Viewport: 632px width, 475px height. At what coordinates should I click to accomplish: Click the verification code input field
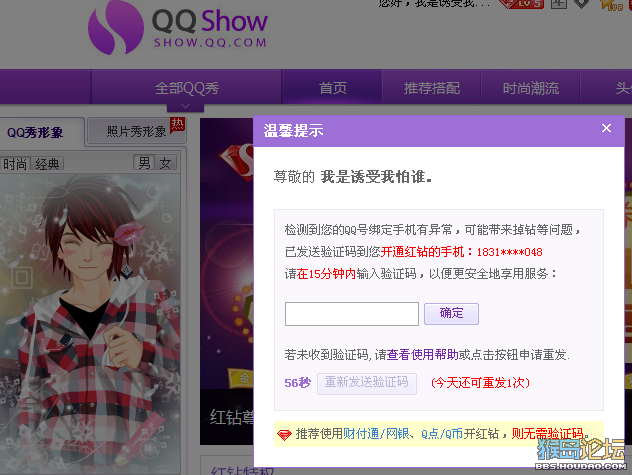(x=351, y=314)
